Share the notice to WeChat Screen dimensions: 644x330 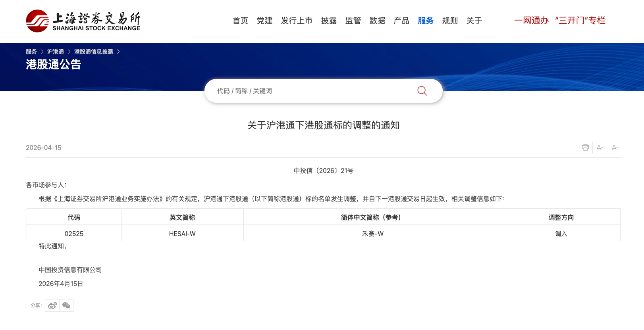click(66, 305)
